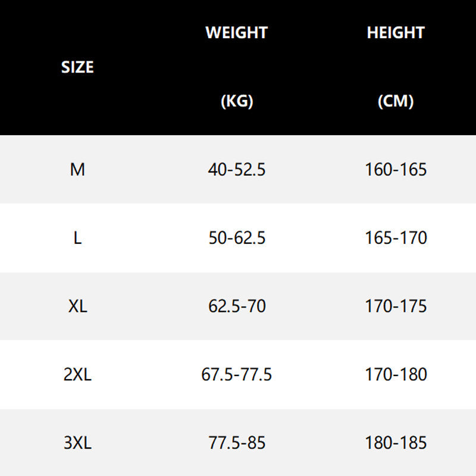Click the SIZE column header
The image size is (476, 476).
[77, 67]
